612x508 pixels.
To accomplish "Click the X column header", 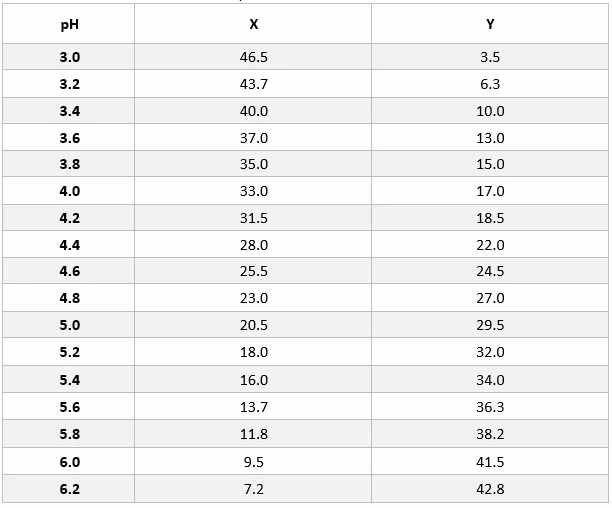I will (x=253, y=24).
